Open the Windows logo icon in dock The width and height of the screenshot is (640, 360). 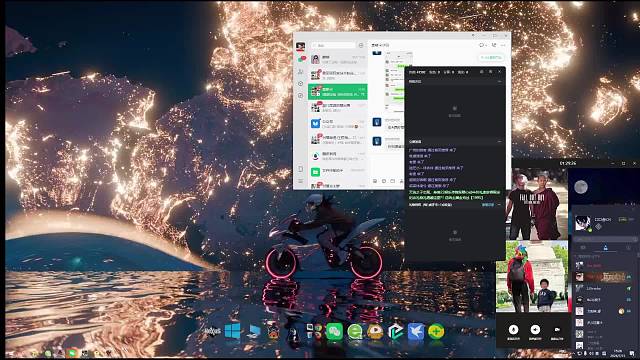[x=233, y=331]
